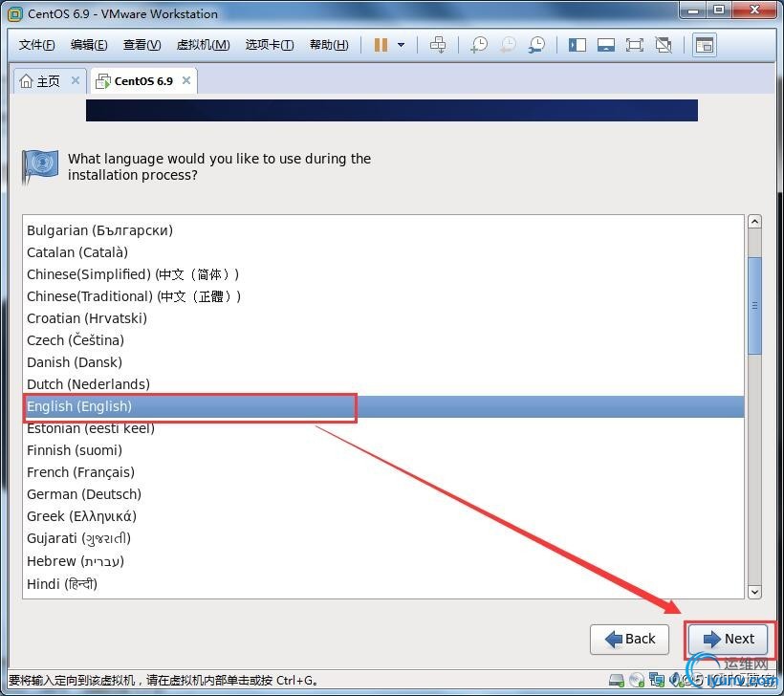The image size is (784, 696).
Task: Switch to Unity mode icon
Action: [x=664, y=45]
